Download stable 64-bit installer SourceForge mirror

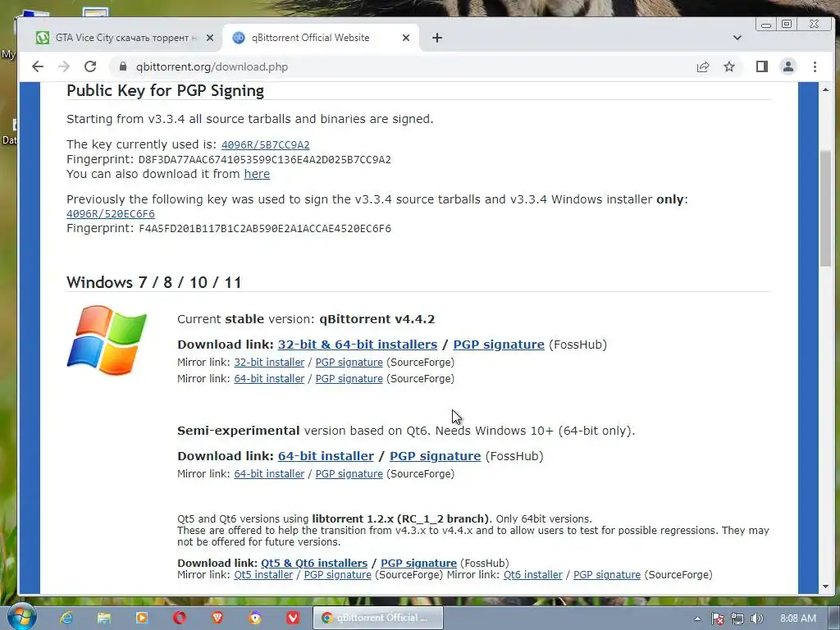(269, 379)
